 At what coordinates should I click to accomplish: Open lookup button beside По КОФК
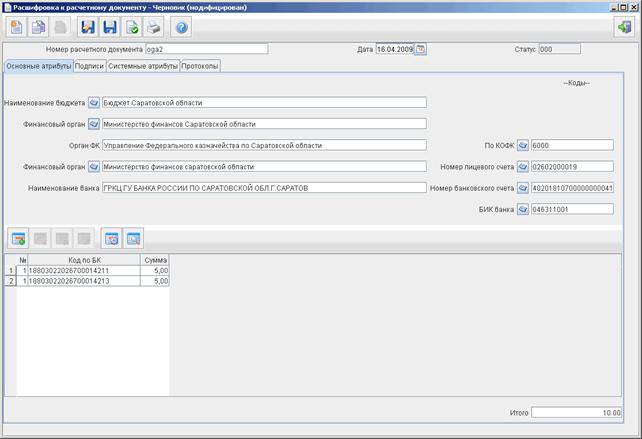(x=522, y=145)
